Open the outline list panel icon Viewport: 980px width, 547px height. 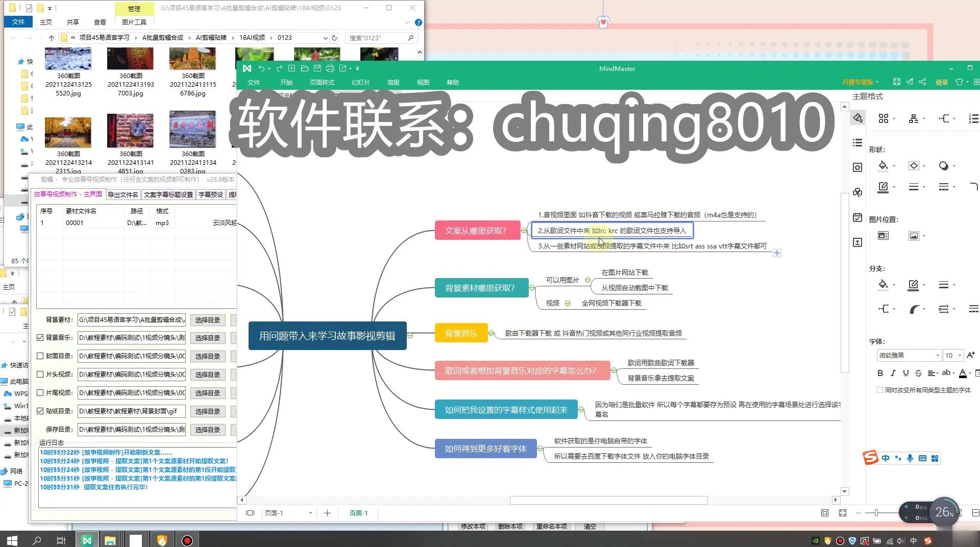857,143
